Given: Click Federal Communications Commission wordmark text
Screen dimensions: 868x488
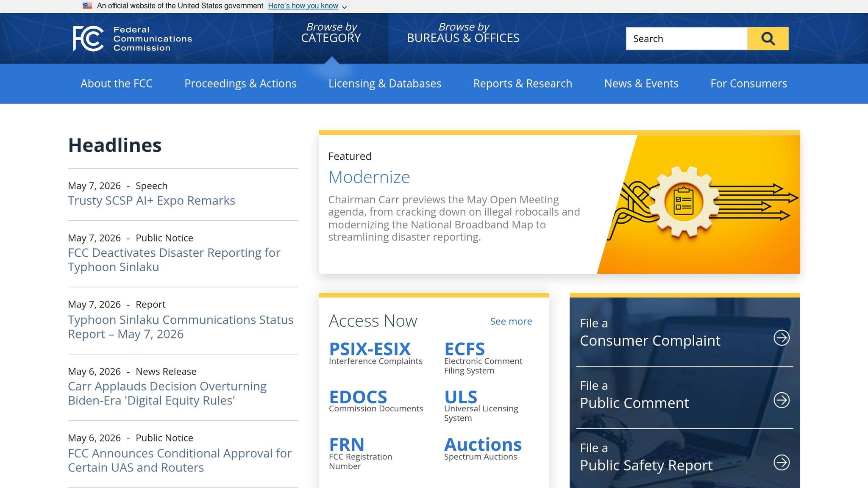Looking at the screenshot, I should 153,39.
